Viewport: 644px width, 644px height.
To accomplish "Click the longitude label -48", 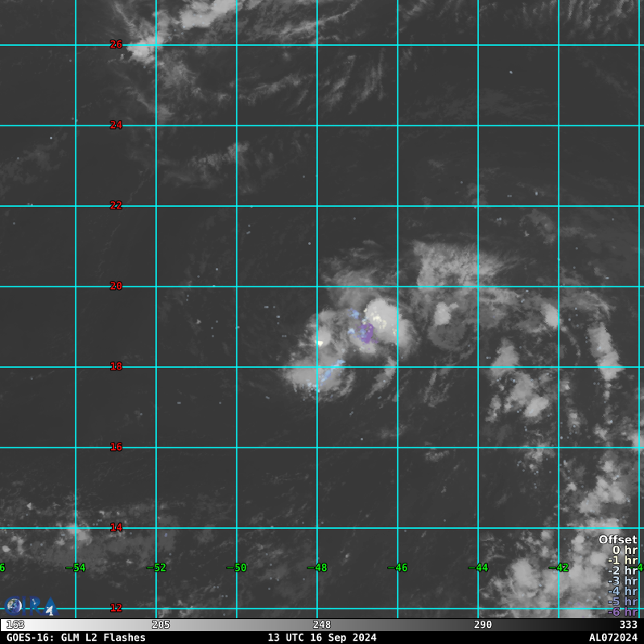I will (x=317, y=568).
